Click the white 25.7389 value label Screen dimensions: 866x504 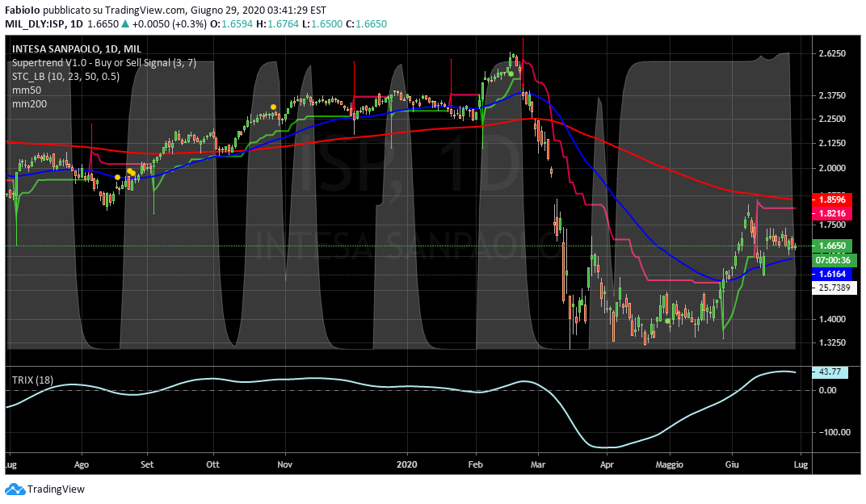click(834, 288)
